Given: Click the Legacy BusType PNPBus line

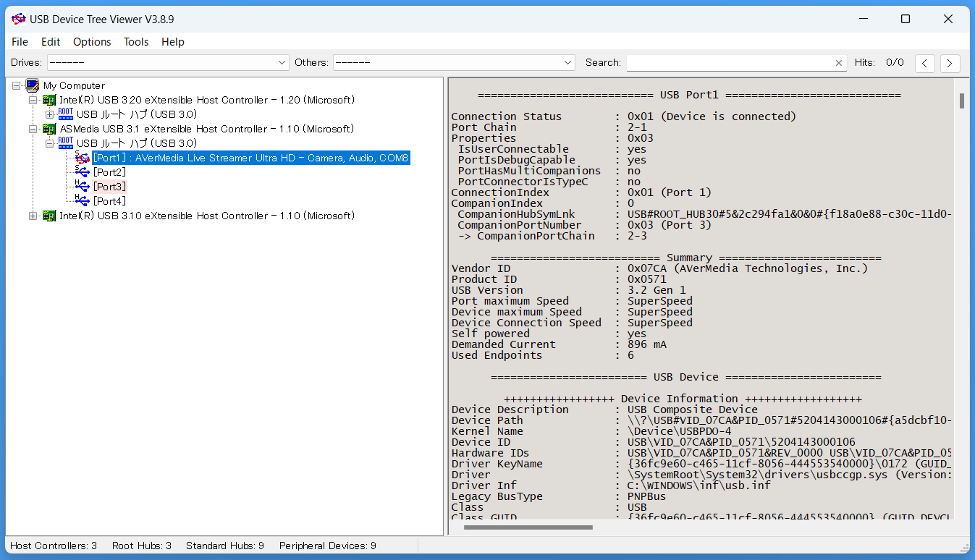Looking at the screenshot, I should tap(559, 496).
